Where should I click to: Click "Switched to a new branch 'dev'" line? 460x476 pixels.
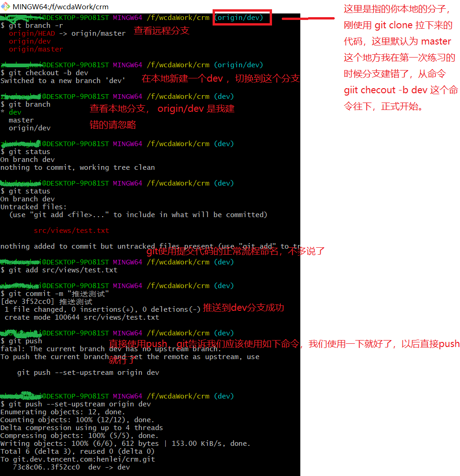tap(63, 81)
